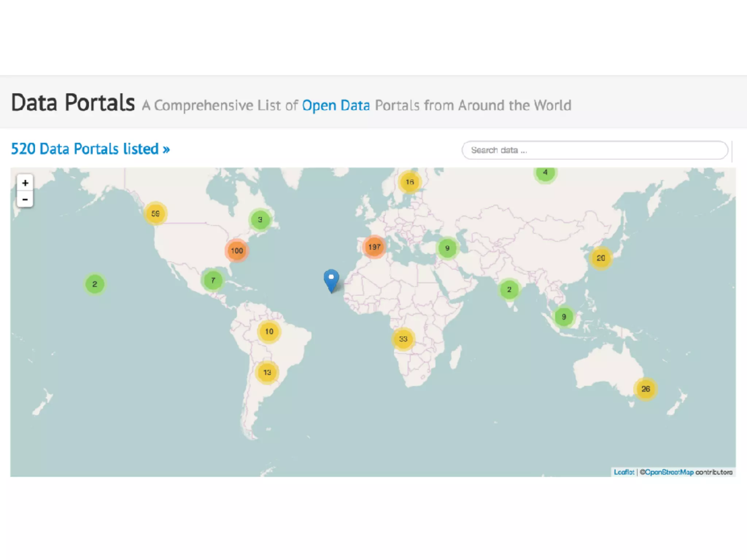The height and width of the screenshot is (560, 747).
Task: Click the 4 cluster in northern Russia
Action: pyautogui.click(x=545, y=173)
